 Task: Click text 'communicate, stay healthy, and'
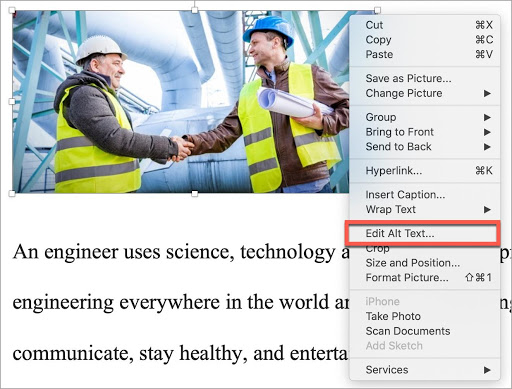[148, 354]
